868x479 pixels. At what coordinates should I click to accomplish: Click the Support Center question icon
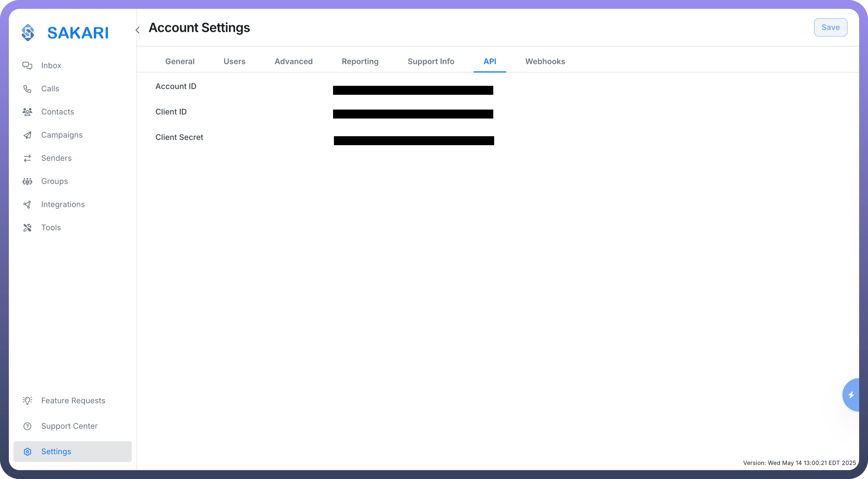pyautogui.click(x=27, y=426)
